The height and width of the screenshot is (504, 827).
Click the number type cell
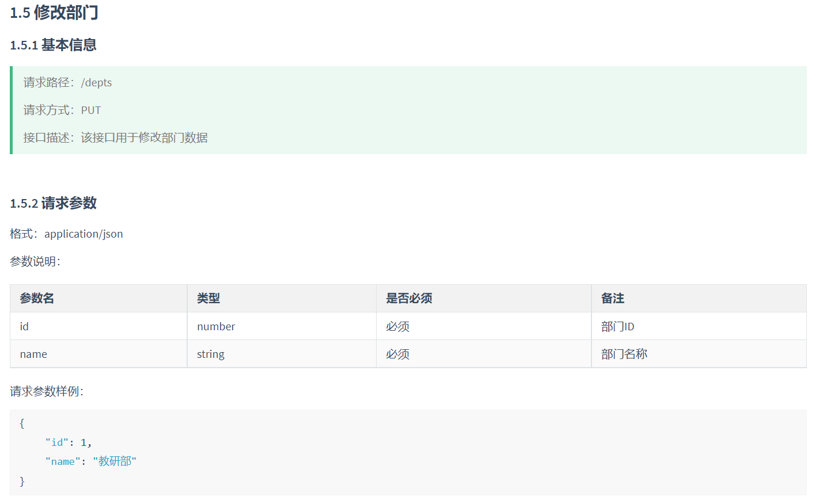[216, 327]
